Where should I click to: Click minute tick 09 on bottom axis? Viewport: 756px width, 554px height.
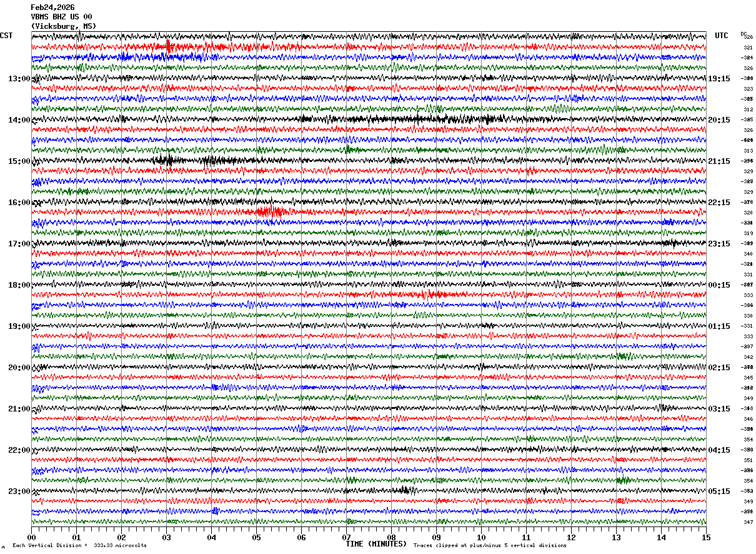tap(436, 537)
